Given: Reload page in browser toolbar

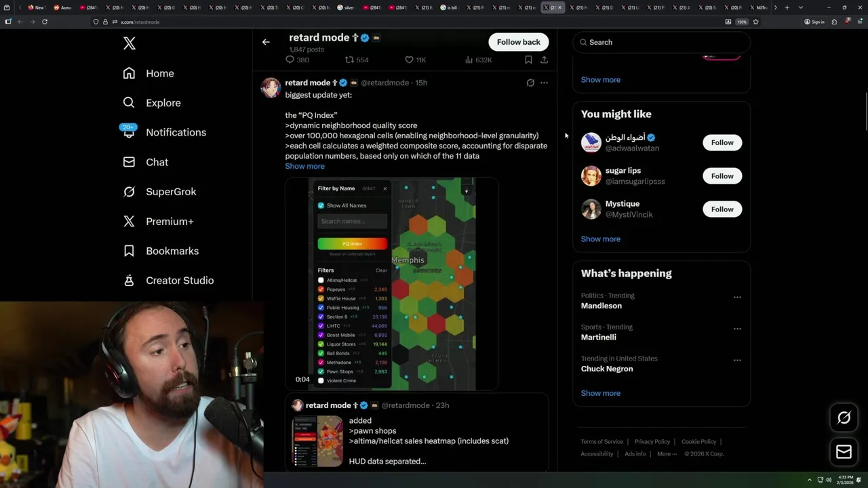Looking at the screenshot, I should pos(45,22).
